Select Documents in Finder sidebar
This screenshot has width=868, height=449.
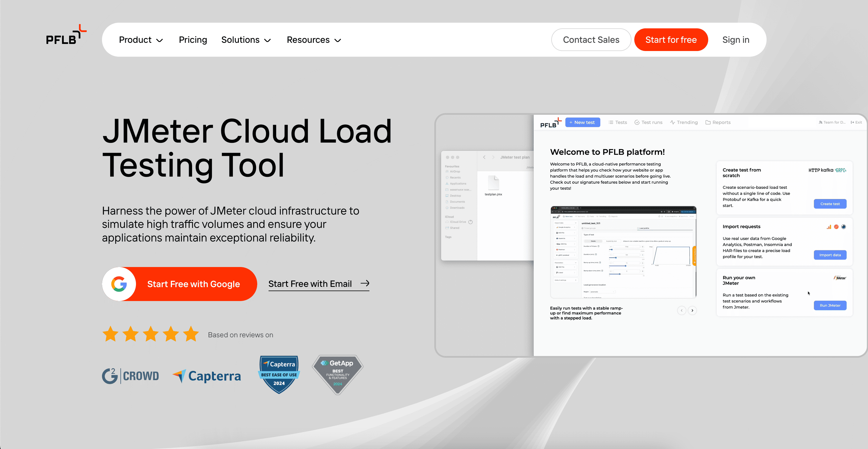coord(455,202)
